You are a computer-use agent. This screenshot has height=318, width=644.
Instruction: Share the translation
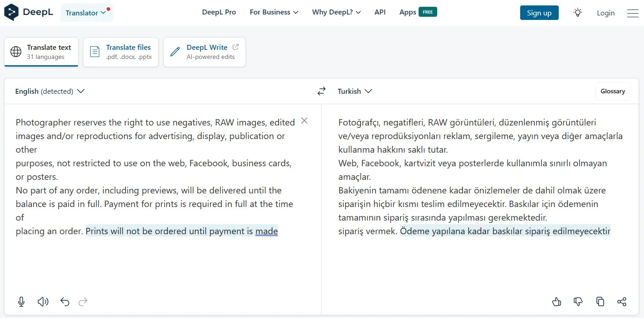pos(622,301)
